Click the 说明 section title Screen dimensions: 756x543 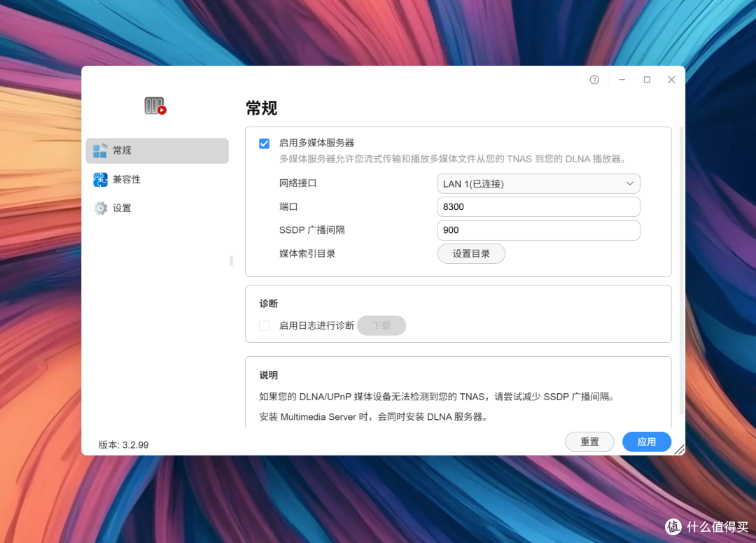point(269,375)
